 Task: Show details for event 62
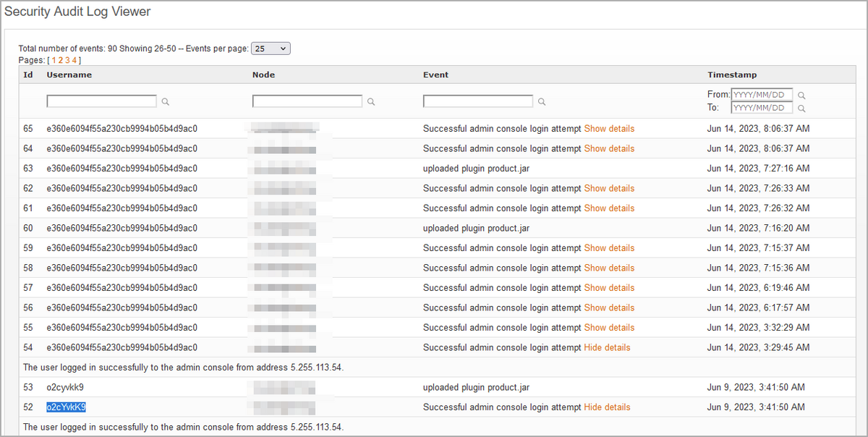point(608,188)
